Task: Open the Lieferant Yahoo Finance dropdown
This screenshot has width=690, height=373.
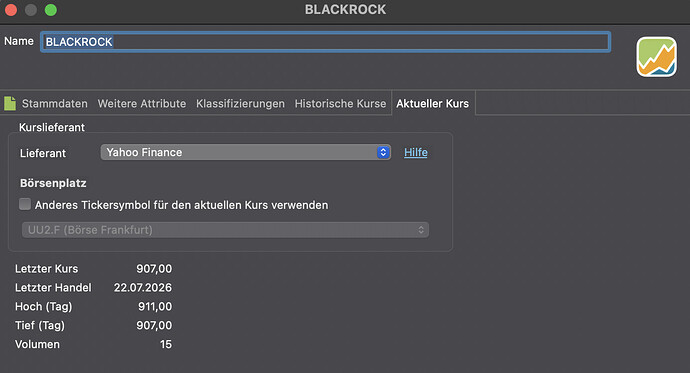Action: [x=246, y=152]
